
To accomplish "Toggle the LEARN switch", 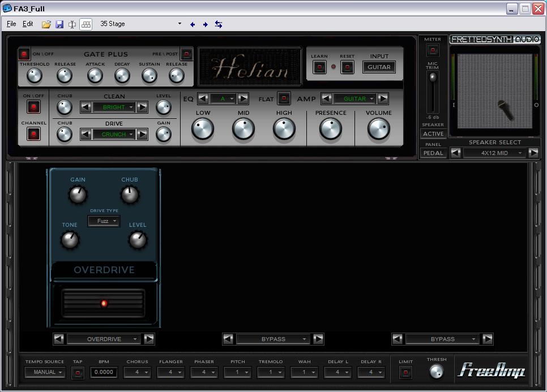I will pyautogui.click(x=319, y=67).
